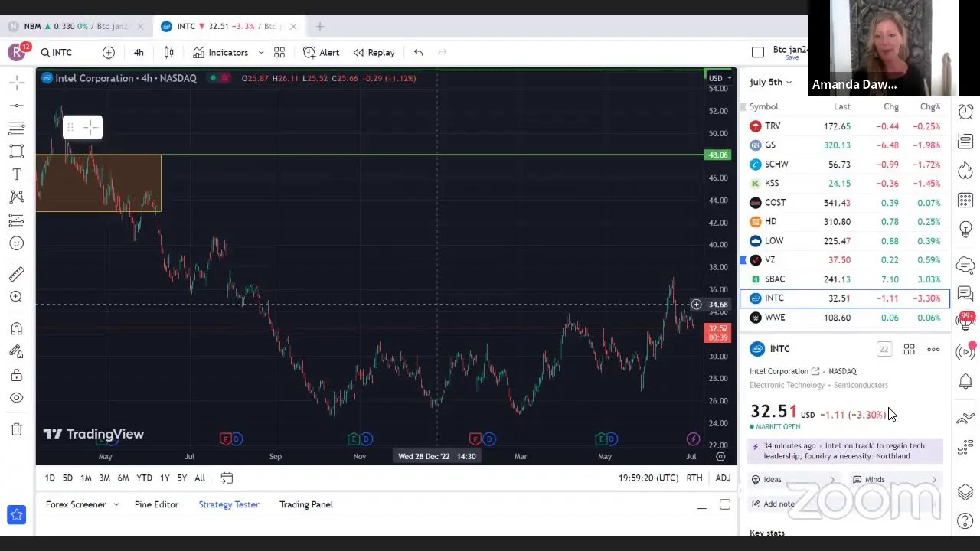Open the emoji icons tool

pyautogui.click(x=16, y=243)
